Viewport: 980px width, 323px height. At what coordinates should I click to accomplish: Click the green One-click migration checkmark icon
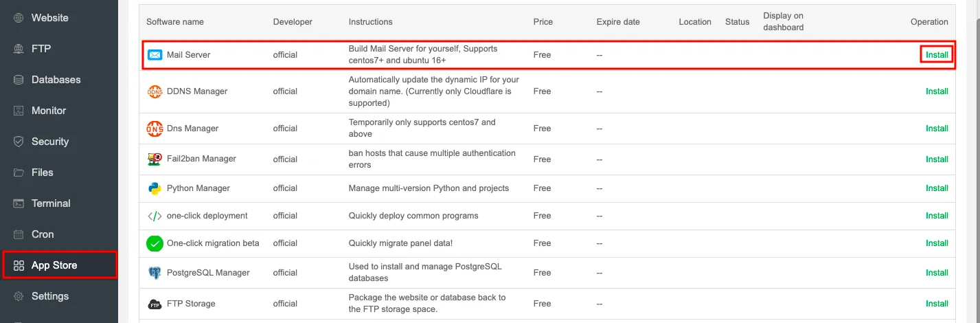155,243
